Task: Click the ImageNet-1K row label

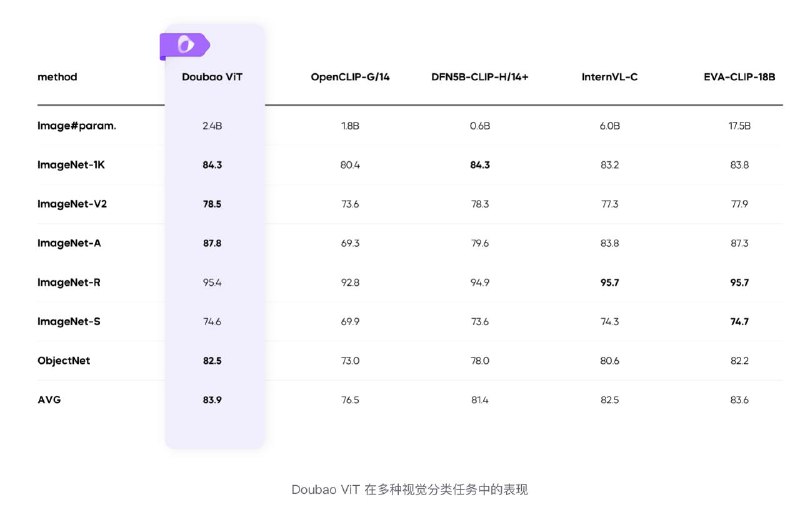Action: tap(71, 165)
